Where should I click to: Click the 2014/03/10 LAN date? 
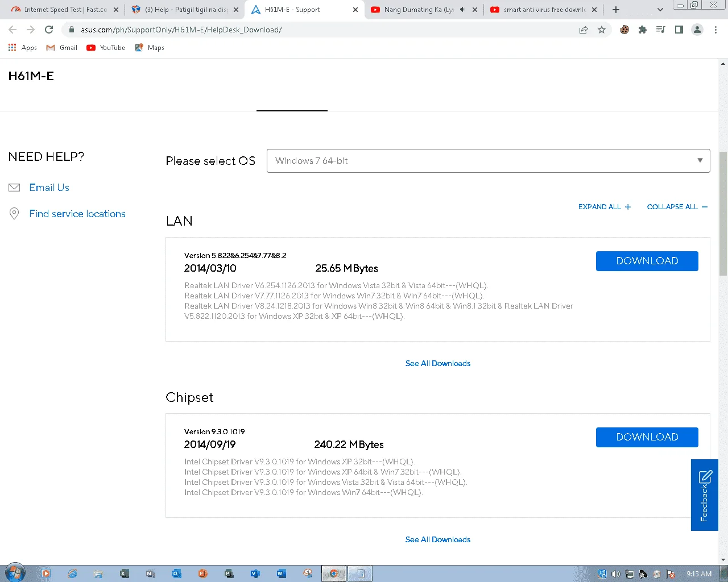pos(210,268)
